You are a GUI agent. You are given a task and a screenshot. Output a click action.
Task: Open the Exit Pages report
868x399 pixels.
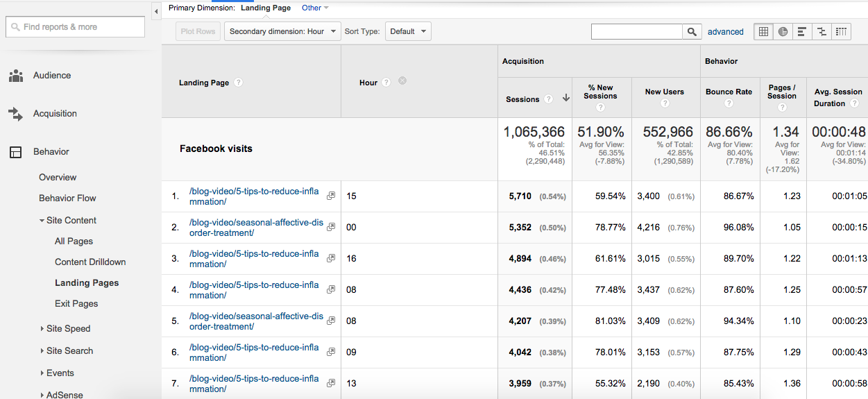[x=76, y=304]
